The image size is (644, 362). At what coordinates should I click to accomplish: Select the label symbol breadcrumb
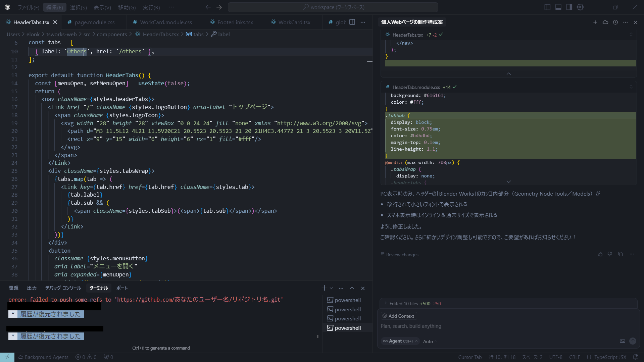(x=220, y=34)
